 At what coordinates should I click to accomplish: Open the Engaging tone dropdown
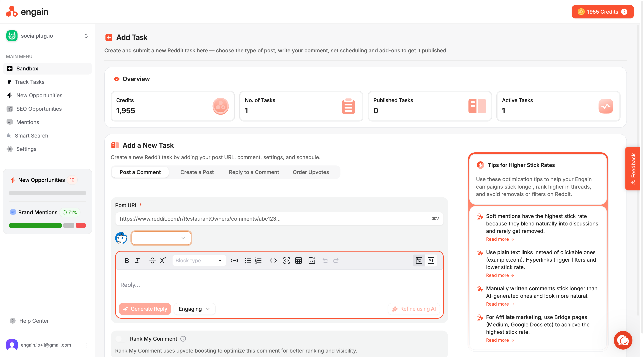point(194,309)
